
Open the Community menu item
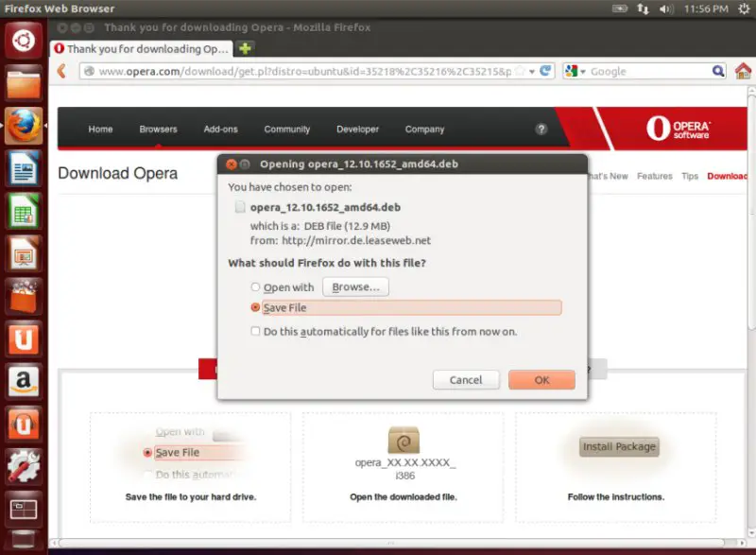tap(287, 130)
